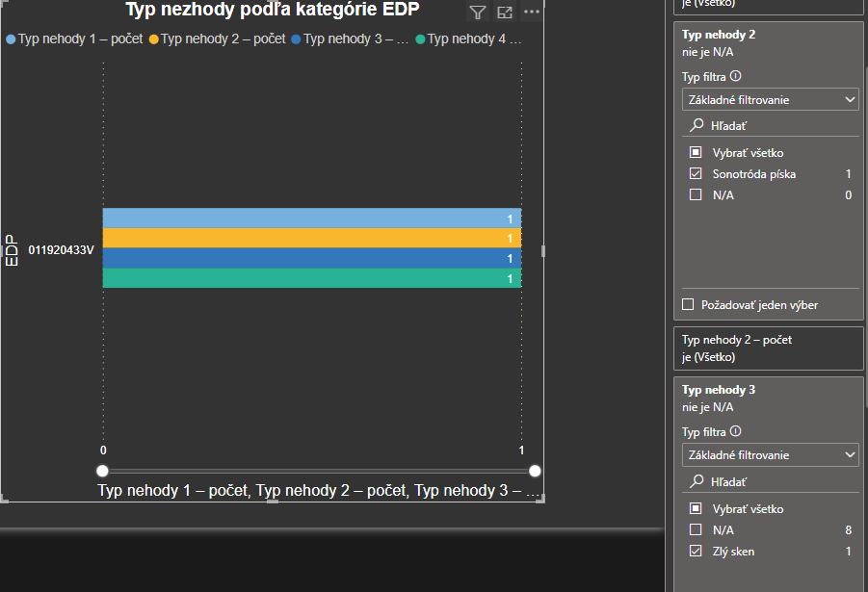Uncheck Sonotróda píska checkbox
The image size is (868, 592).
pyautogui.click(x=696, y=173)
